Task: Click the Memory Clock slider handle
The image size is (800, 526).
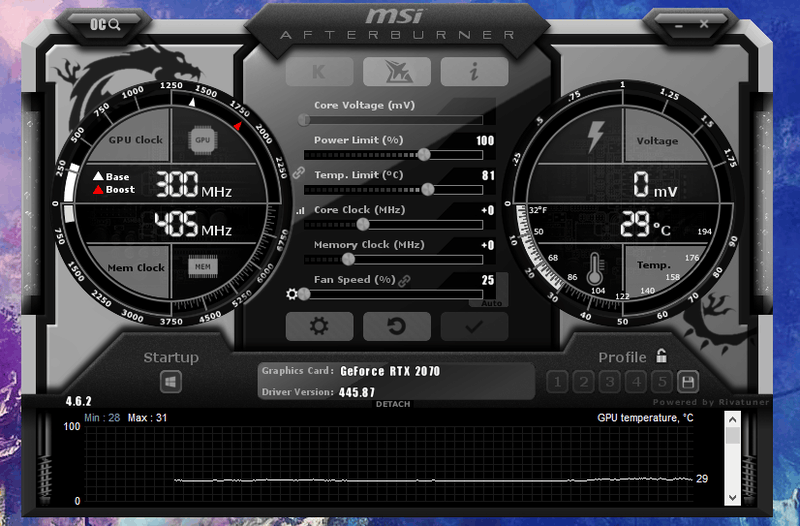Action: (x=348, y=259)
